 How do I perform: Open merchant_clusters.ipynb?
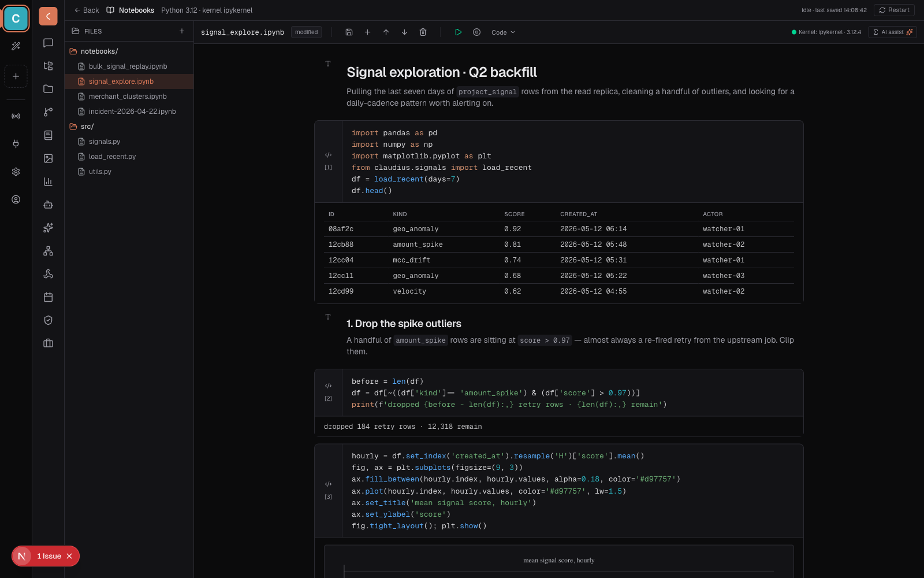[129, 97]
